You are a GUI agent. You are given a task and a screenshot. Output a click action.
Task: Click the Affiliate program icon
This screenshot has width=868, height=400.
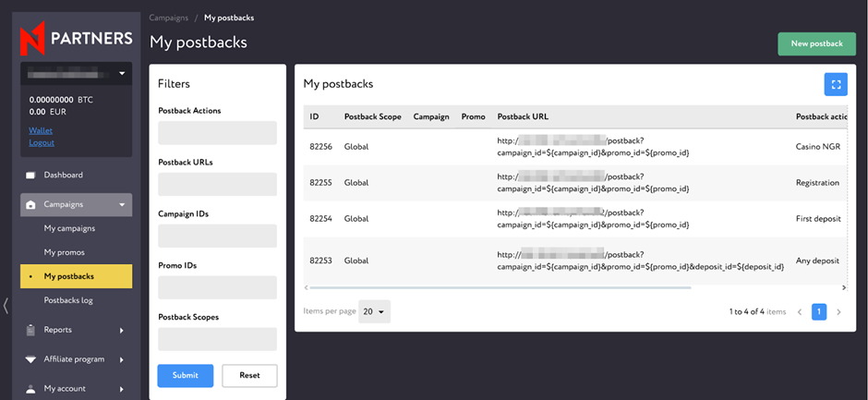click(x=30, y=359)
